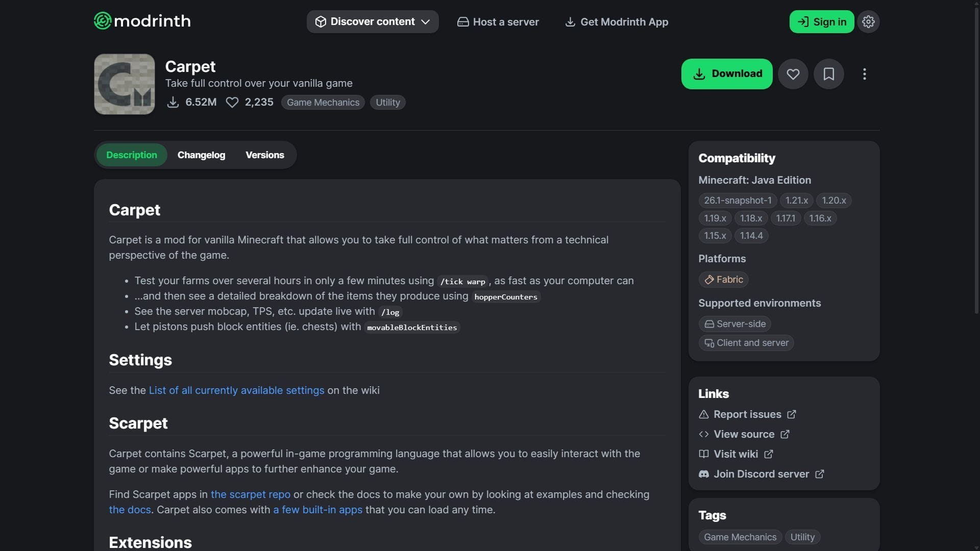Open View source code link
Screen dimensions: 980x551
pos(743,434)
